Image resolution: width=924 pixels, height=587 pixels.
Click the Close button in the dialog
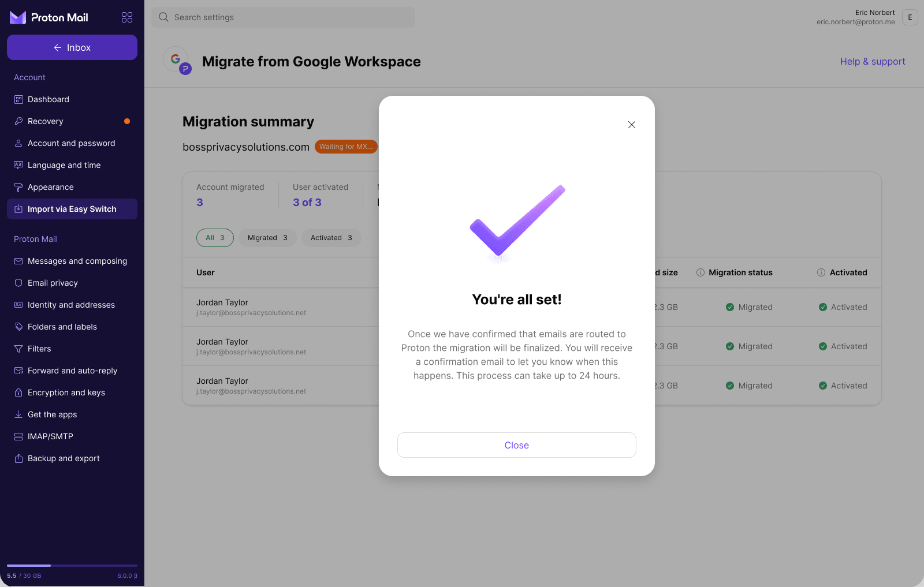517,445
